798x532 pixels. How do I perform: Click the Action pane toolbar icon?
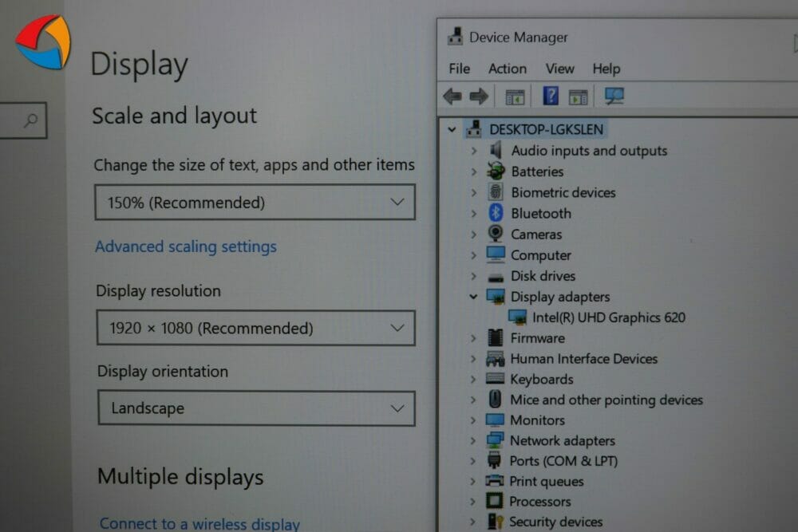coord(578,97)
